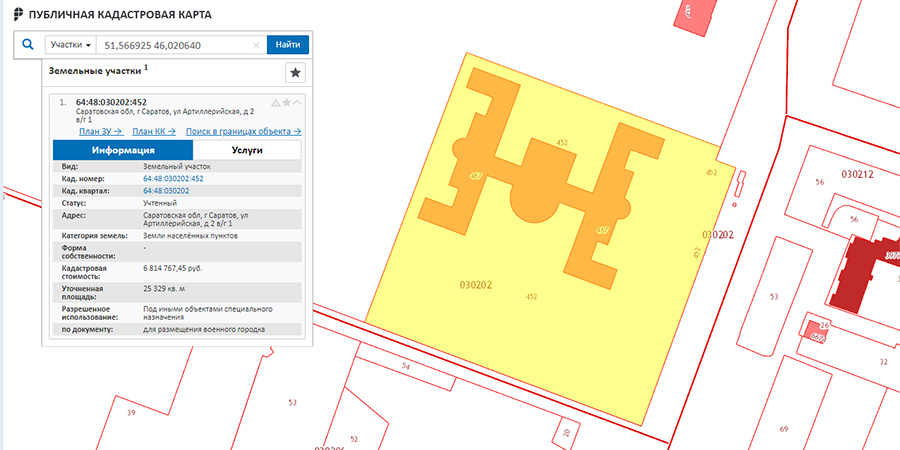Clear the search field with X
This screenshot has height=450, width=900.
coord(256,45)
